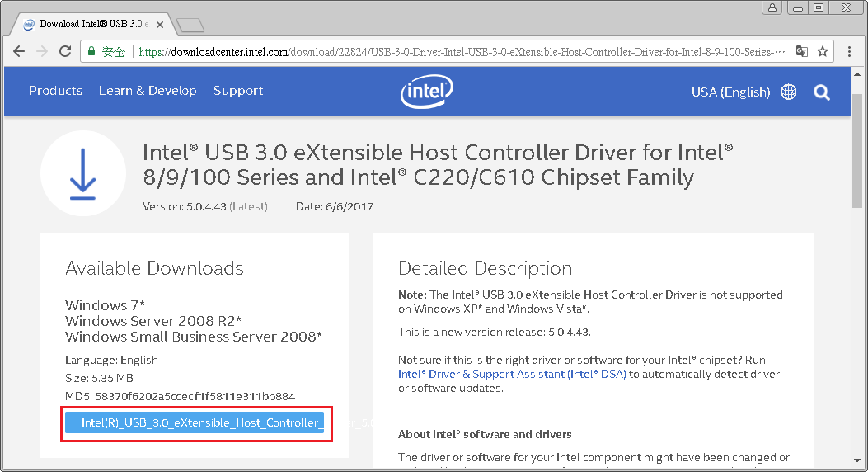Viewport: 868px width, 472px height.
Task: Bookmark this page with the star
Action: (823, 51)
